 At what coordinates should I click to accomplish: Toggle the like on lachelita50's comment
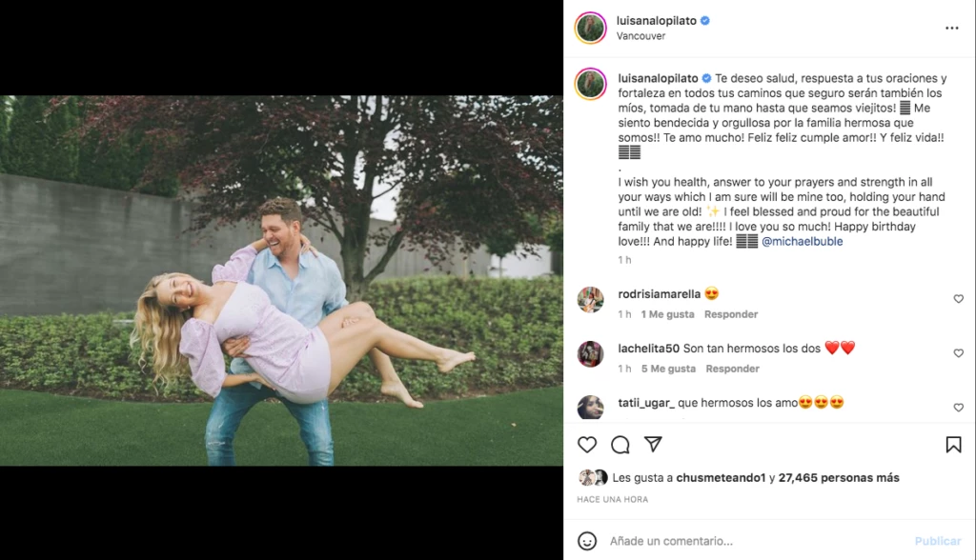(x=959, y=352)
